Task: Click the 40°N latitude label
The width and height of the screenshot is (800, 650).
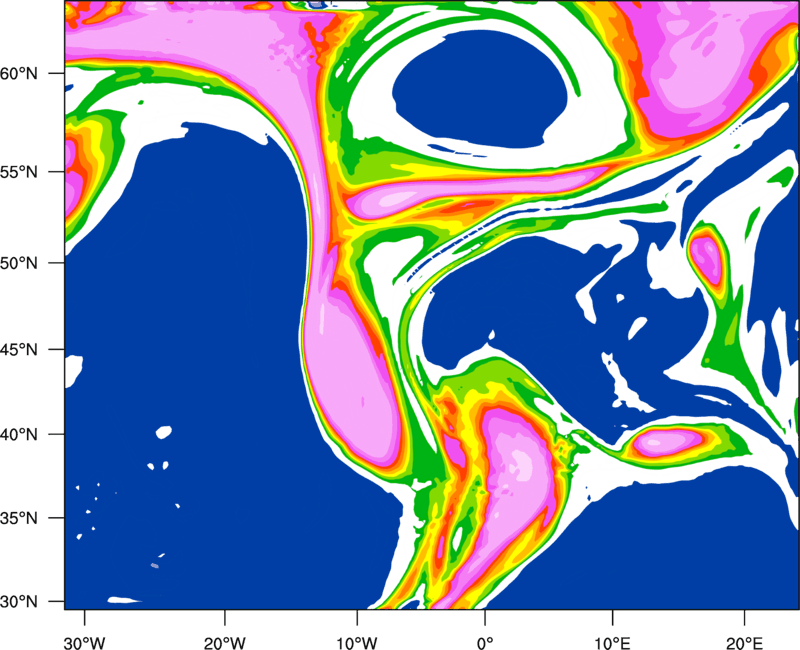Action: click(x=19, y=435)
